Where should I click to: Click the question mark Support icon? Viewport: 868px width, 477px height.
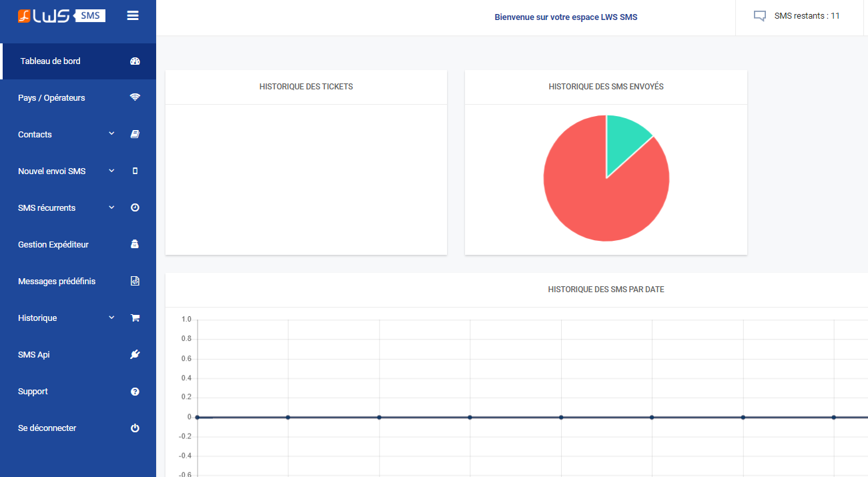(135, 391)
